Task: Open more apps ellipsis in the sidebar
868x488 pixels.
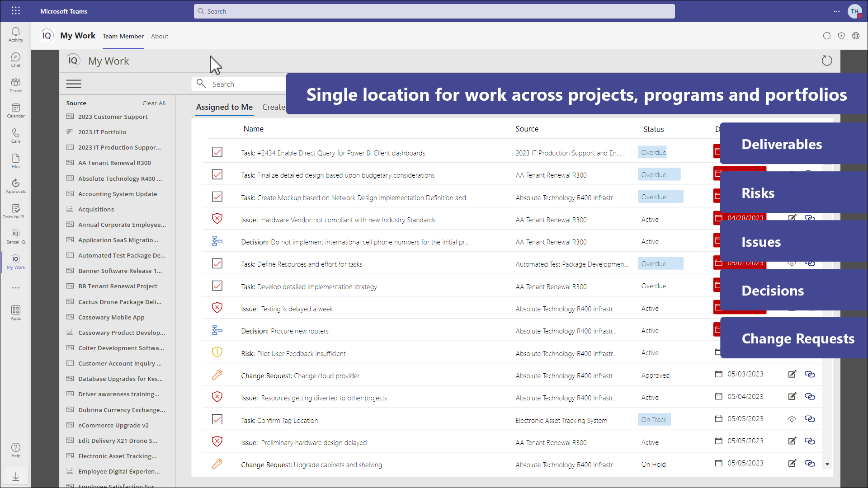Action: pyautogui.click(x=16, y=288)
